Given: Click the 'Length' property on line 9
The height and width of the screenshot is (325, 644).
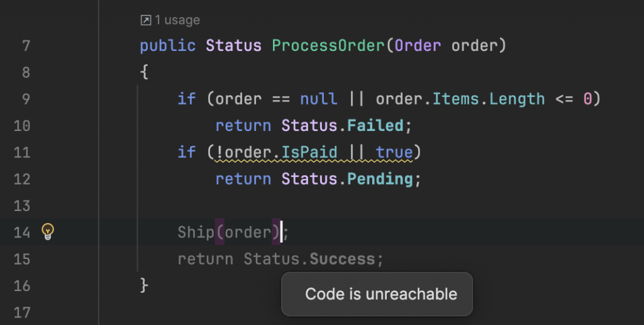Looking at the screenshot, I should 517,99.
